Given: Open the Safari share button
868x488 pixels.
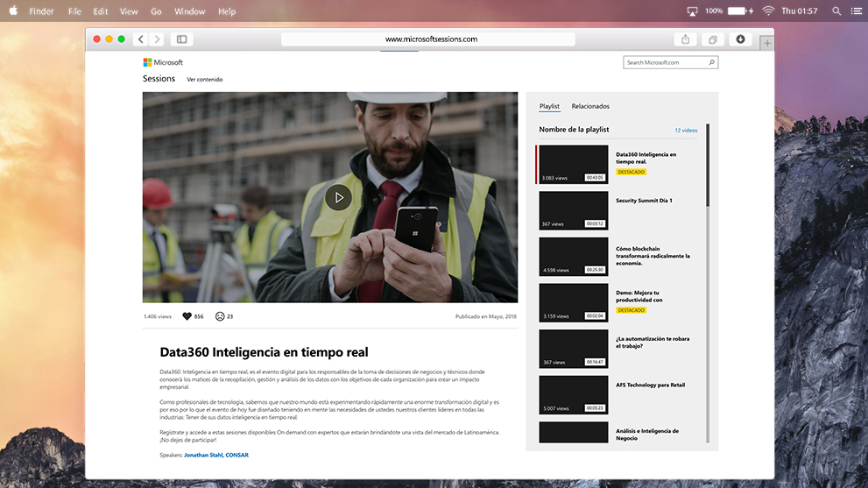Looking at the screenshot, I should pos(685,39).
